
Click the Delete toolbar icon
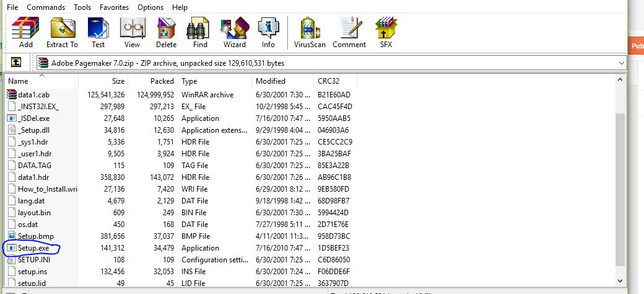tap(167, 32)
